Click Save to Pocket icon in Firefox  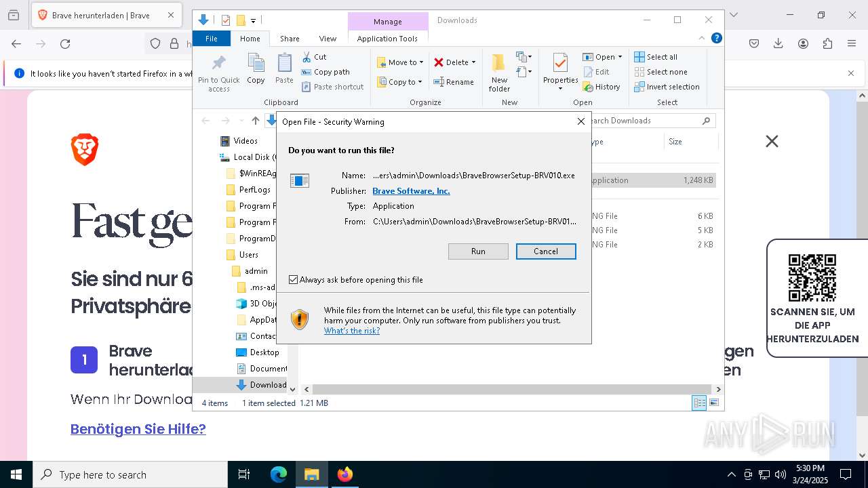click(x=754, y=44)
